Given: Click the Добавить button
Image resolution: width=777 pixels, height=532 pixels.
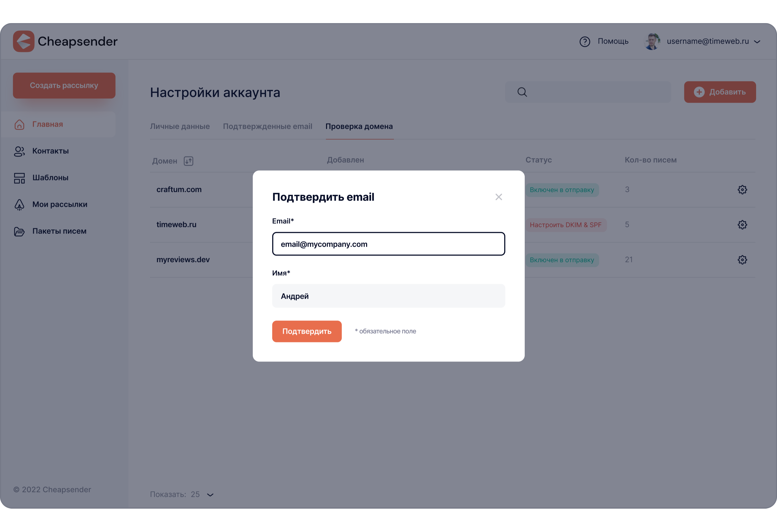Looking at the screenshot, I should point(720,92).
